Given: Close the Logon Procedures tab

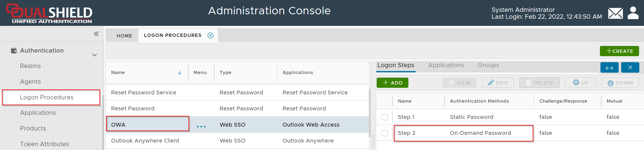Looking at the screenshot, I should [211, 36].
